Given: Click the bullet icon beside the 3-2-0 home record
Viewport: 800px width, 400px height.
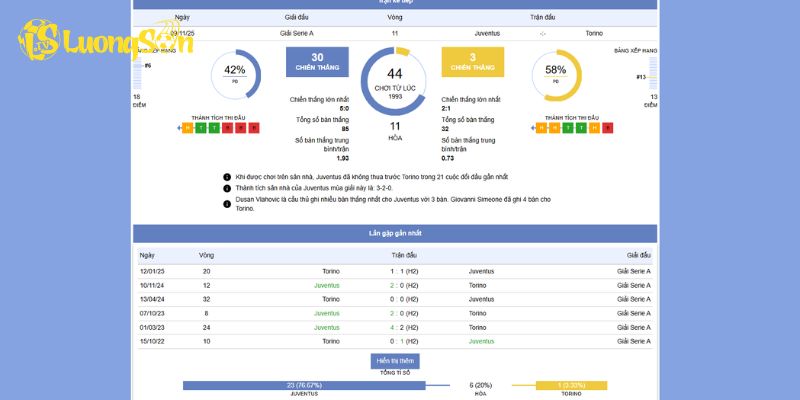Looking at the screenshot, I should click(x=227, y=188).
